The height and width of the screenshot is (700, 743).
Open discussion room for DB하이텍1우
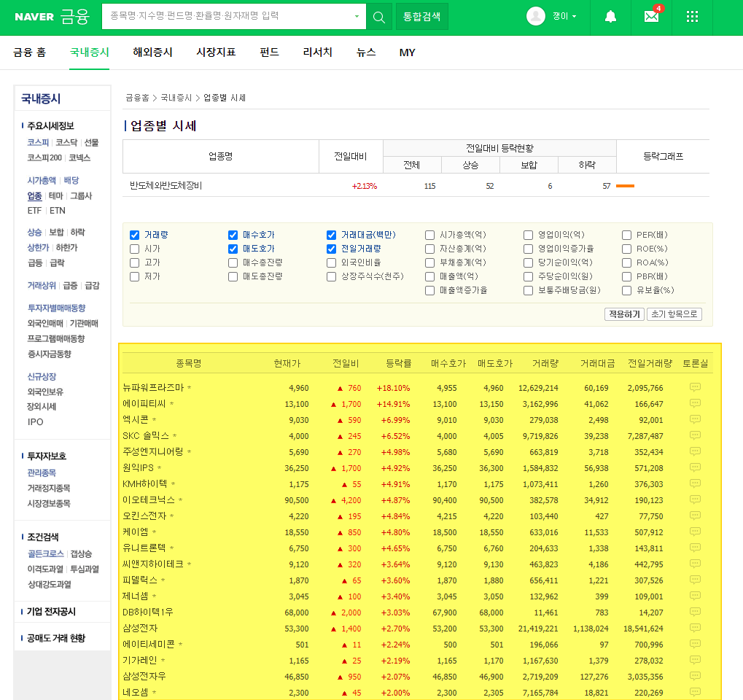(x=695, y=612)
